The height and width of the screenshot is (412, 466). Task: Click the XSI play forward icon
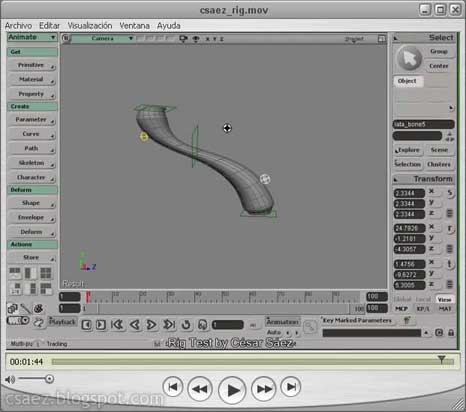pyautogui.click(x=151, y=324)
